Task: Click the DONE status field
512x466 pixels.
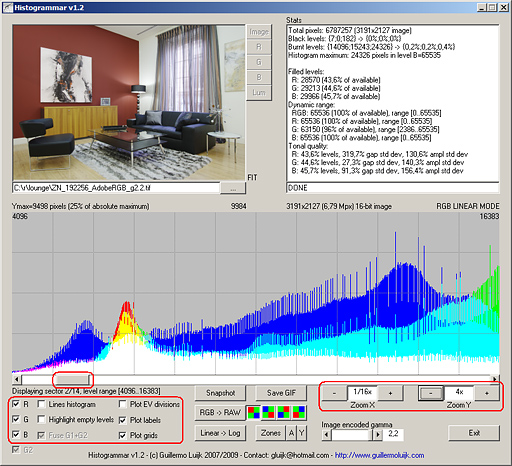Action: click(x=393, y=188)
